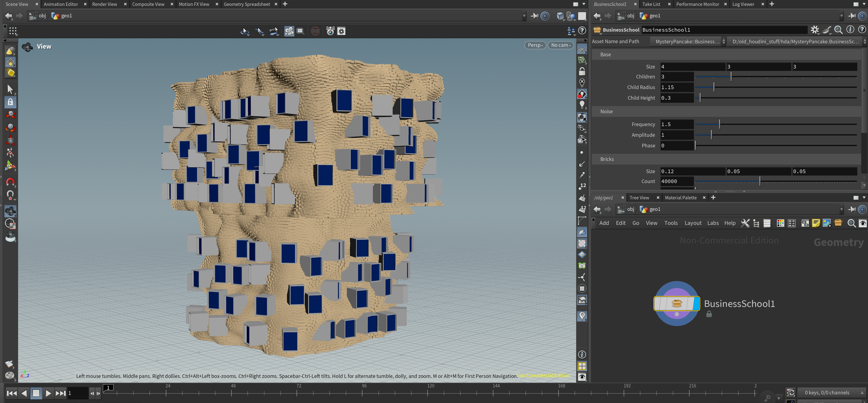Click the sticky note icon in network toolbar
This screenshot has height=403, width=868.
(x=816, y=223)
